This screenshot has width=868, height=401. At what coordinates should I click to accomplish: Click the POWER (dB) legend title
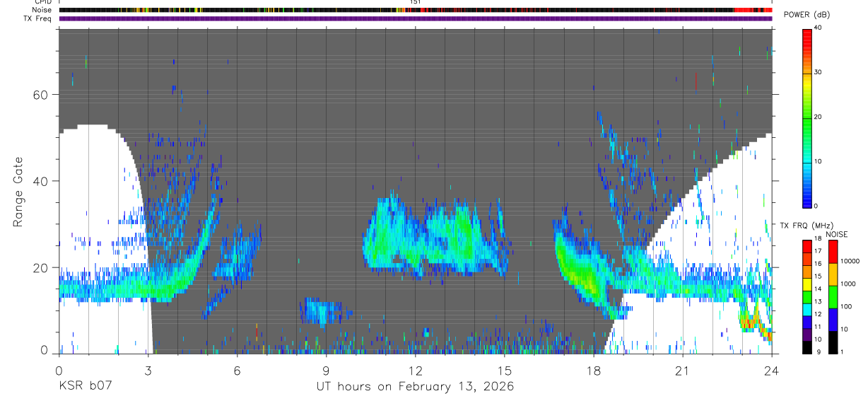pos(807,15)
